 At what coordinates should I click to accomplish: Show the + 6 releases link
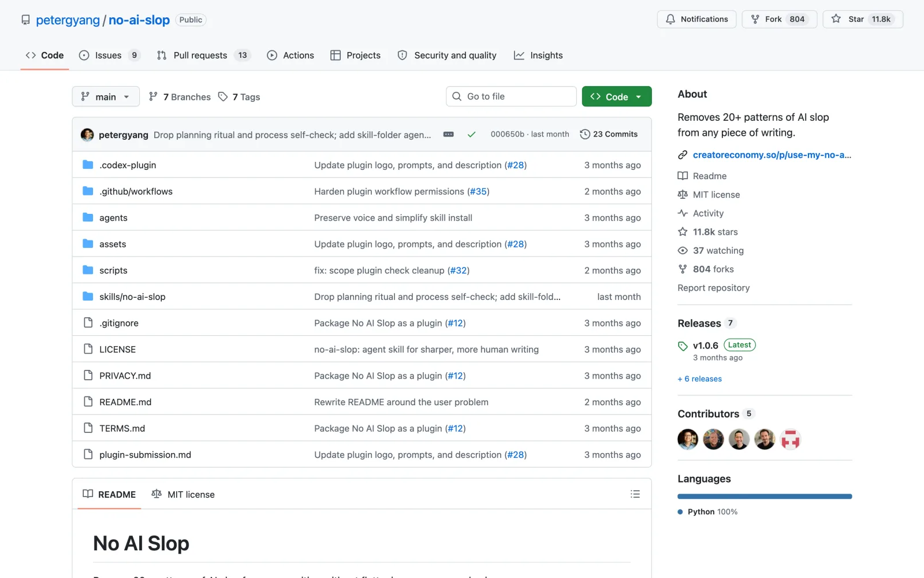pyautogui.click(x=700, y=379)
